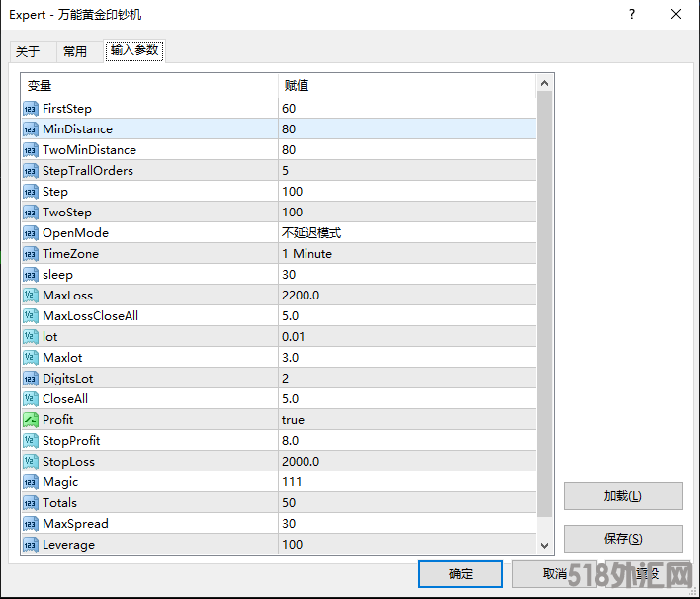Select the DigitsLot variable name
700x599 pixels.
[68, 379]
